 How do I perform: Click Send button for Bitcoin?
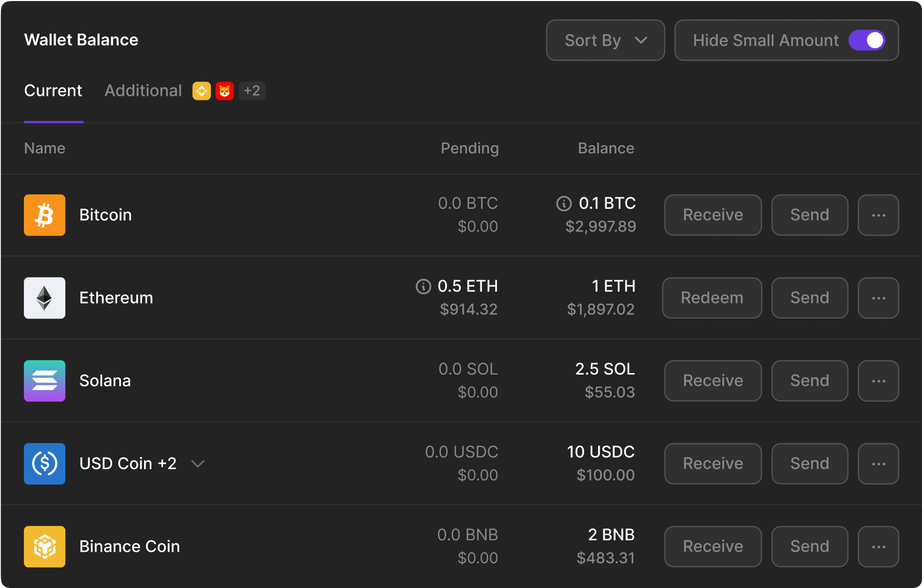pos(809,215)
